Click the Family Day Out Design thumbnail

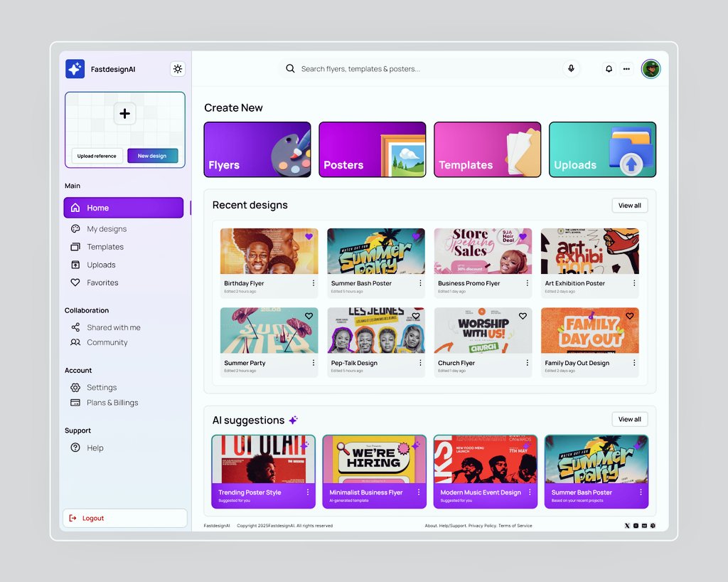tap(589, 330)
